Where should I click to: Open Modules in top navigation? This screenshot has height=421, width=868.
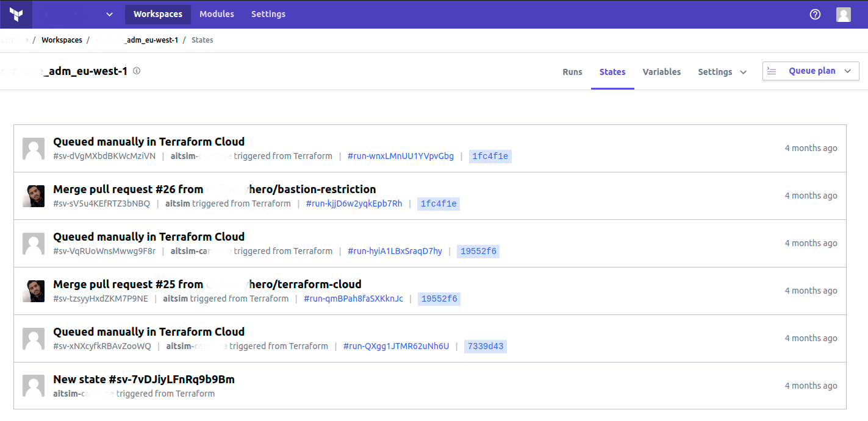[217, 14]
